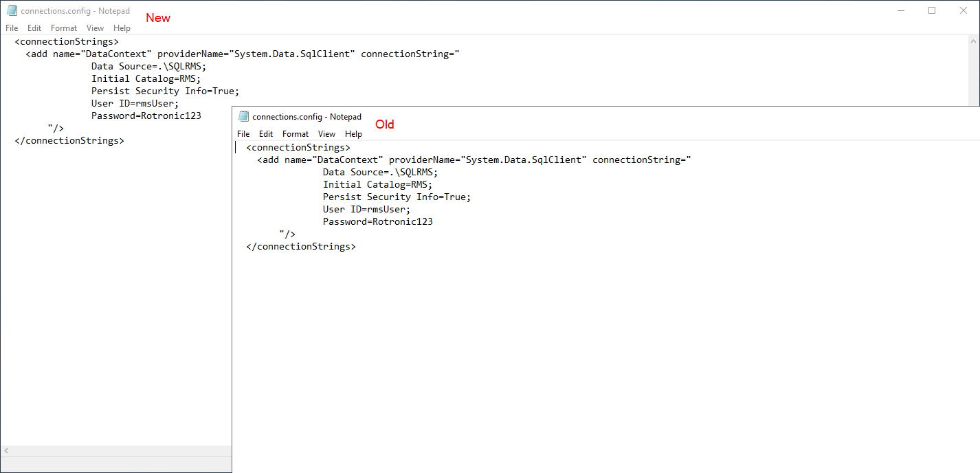Maximize the New Notepad window

932,10
